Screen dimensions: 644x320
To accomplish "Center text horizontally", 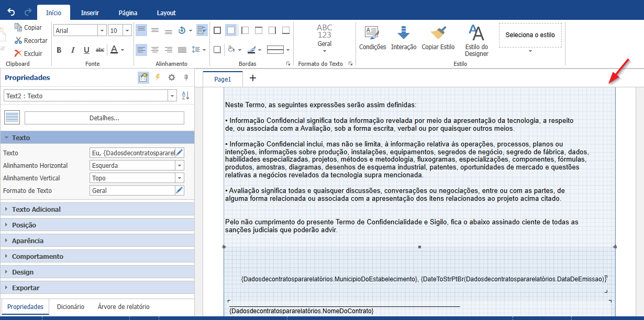I will (155, 50).
